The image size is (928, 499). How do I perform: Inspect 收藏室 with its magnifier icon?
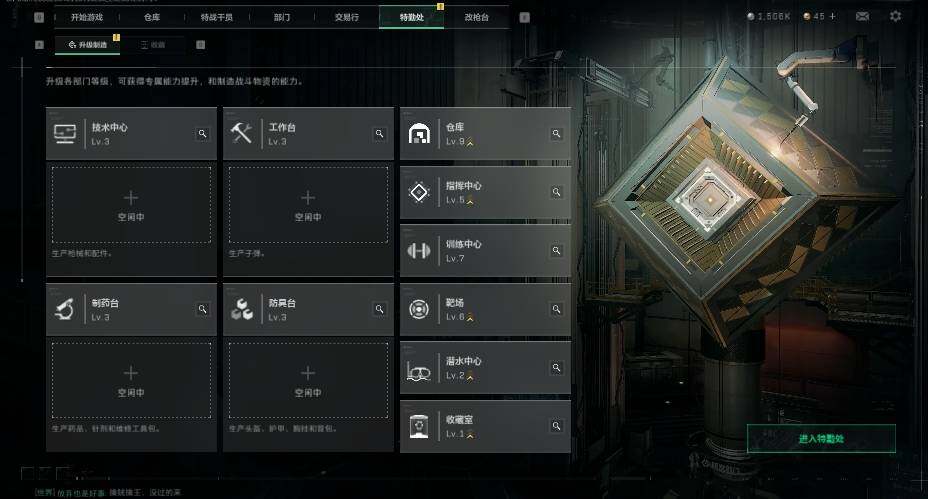point(556,426)
